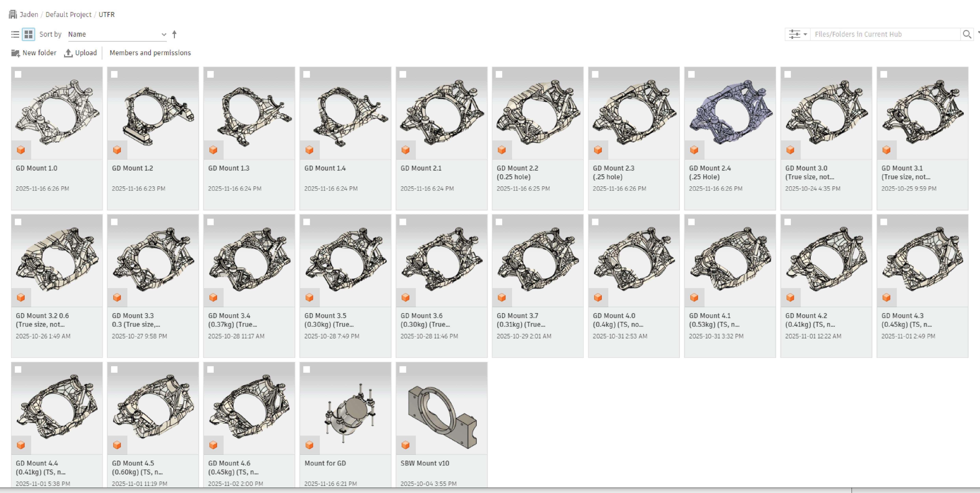Click the Upload icon button
This screenshot has width=980, height=493.
(x=68, y=53)
